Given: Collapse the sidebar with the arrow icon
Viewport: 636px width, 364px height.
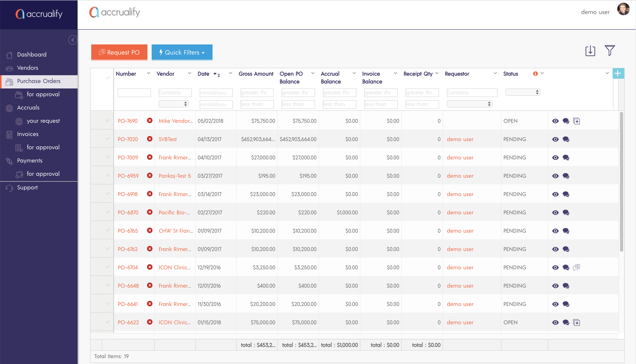Looking at the screenshot, I should coord(73,40).
